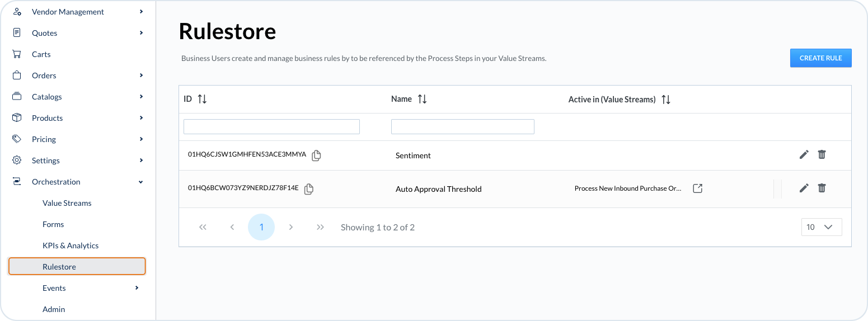Screen dimensions: 868x321
Task: Expand the Vendor Management menu
Action: click(141, 12)
